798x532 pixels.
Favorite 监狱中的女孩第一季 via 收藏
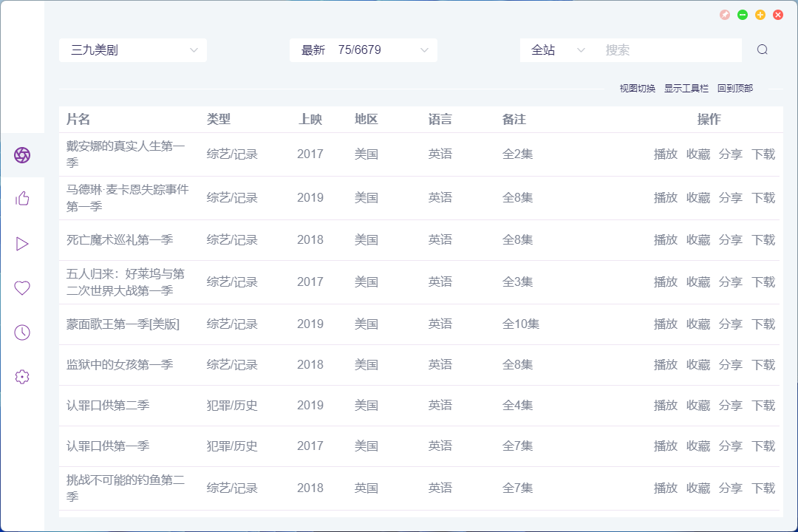(698, 365)
